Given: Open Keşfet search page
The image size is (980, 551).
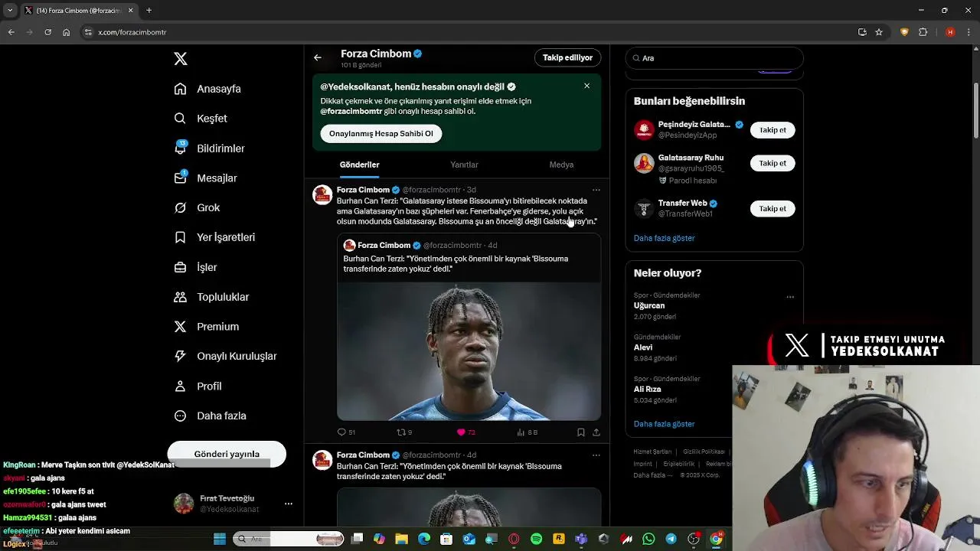Looking at the screenshot, I should pyautogui.click(x=201, y=119).
